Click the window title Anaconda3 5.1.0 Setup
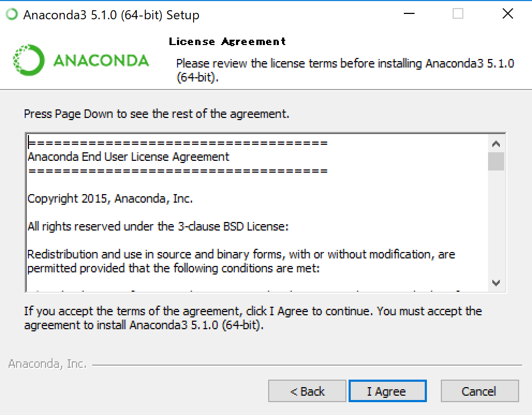The image size is (532, 415). [x=110, y=15]
